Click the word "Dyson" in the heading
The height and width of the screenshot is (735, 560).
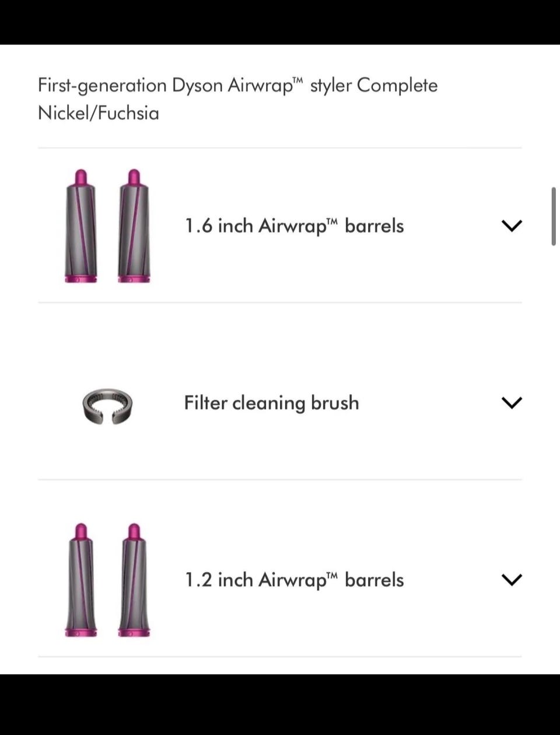point(197,86)
